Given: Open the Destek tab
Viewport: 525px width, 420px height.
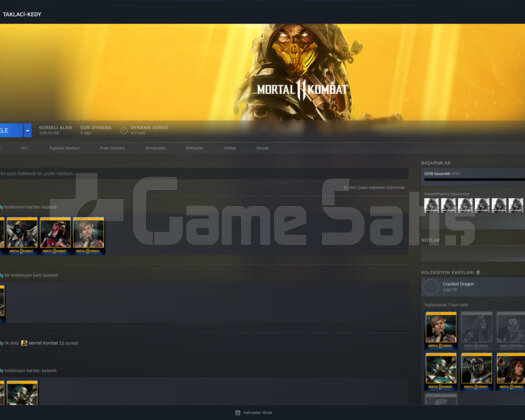Looking at the screenshot, I should point(262,148).
